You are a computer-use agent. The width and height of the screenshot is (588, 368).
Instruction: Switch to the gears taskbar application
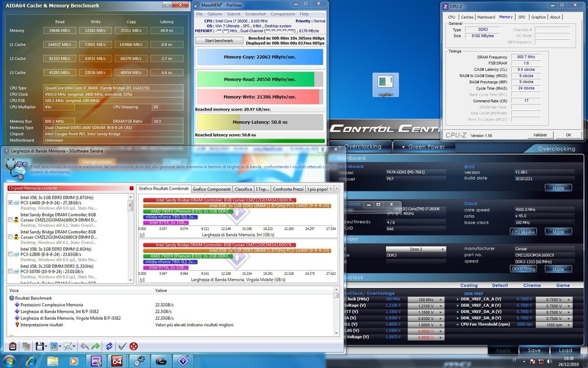coord(139,362)
